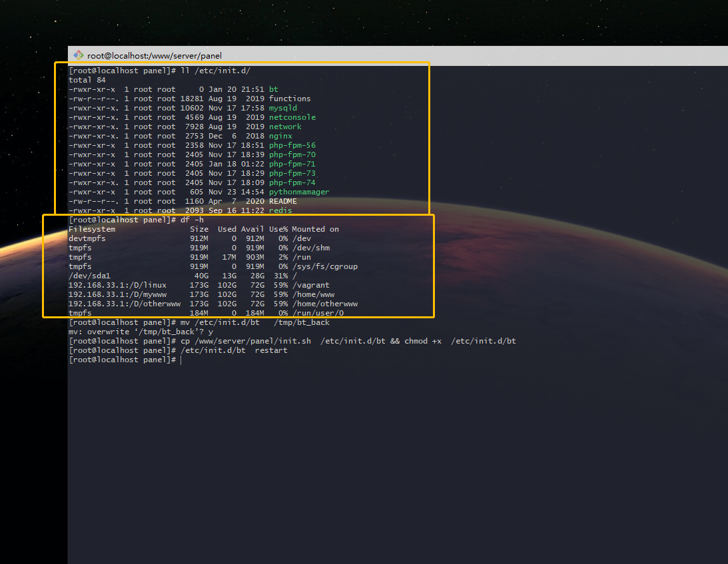
Task: Click the 'Avail' column header
Action: point(252,229)
